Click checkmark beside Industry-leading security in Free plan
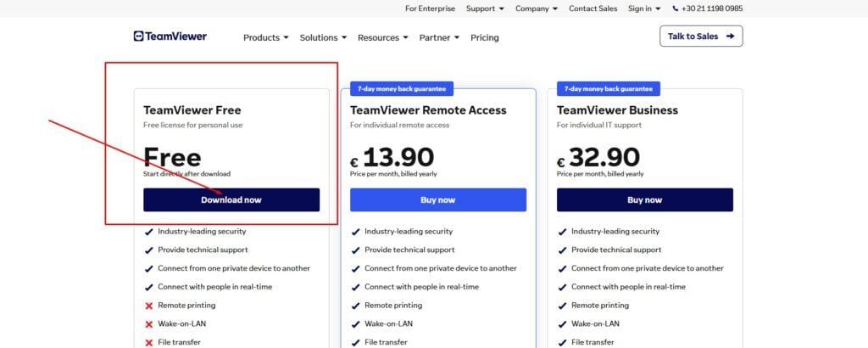This screenshot has width=868, height=348. 149,231
